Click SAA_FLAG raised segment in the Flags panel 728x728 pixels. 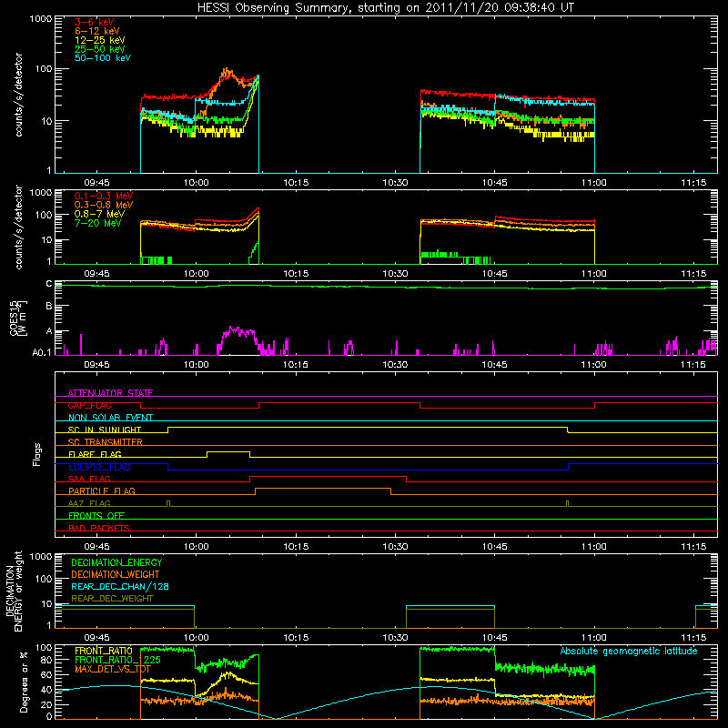[328, 477]
